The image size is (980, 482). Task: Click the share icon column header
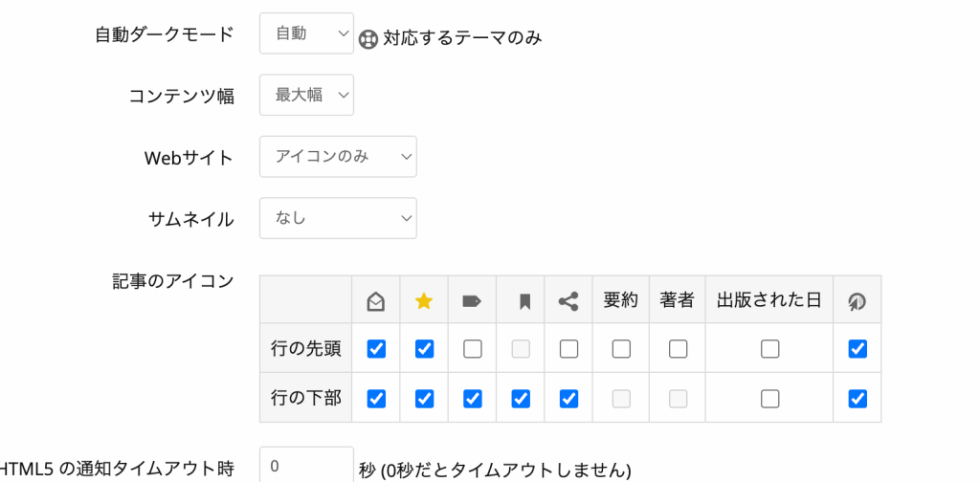click(568, 301)
